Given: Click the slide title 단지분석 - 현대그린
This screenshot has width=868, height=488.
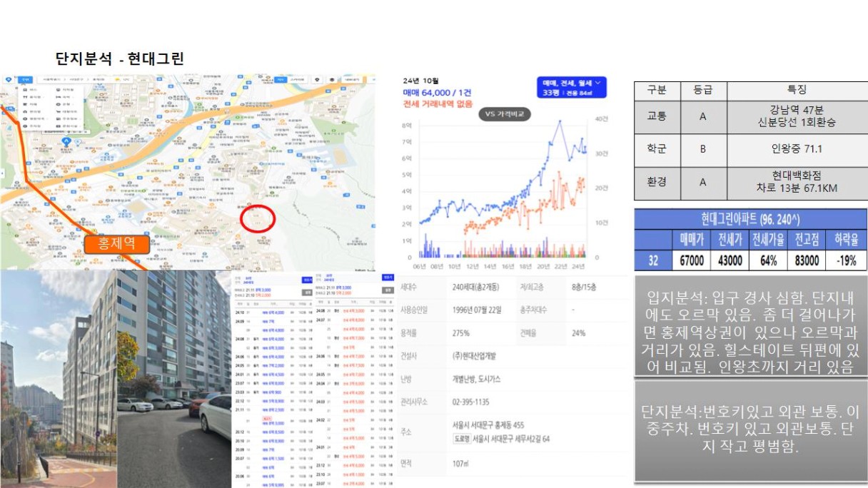Looking at the screenshot, I should pyautogui.click(x=120, y=59).
